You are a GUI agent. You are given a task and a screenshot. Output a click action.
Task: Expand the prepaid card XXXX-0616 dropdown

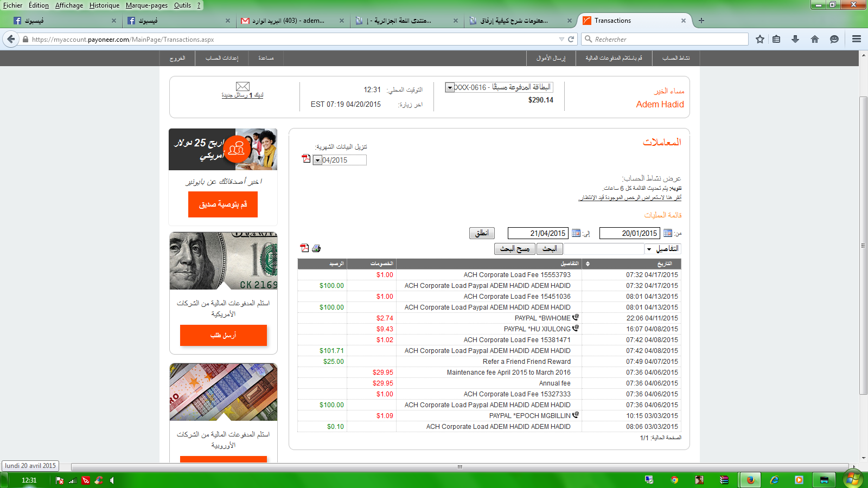click(450, 88)
